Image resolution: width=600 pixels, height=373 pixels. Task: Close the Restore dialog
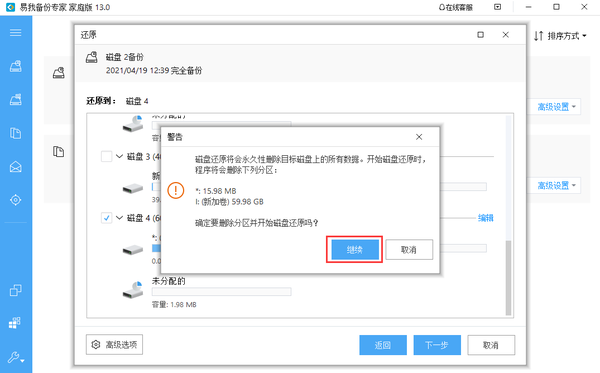(x=505, y=35)
